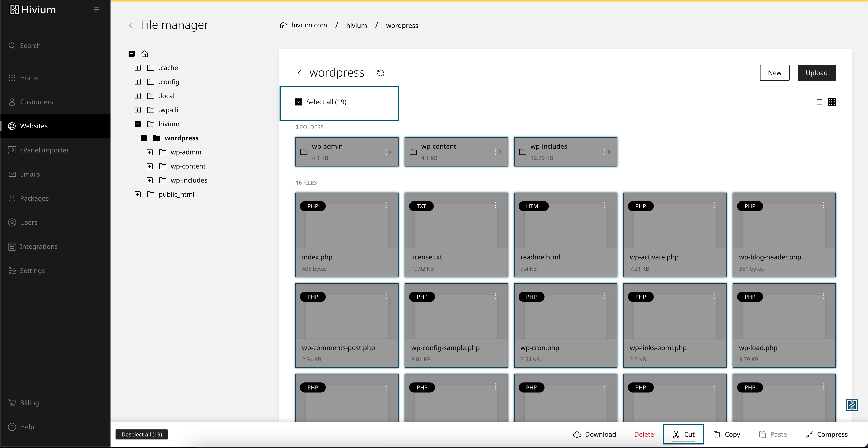Open Websites in the sidebar
This screenshot has height=448, width=868.
55,126
